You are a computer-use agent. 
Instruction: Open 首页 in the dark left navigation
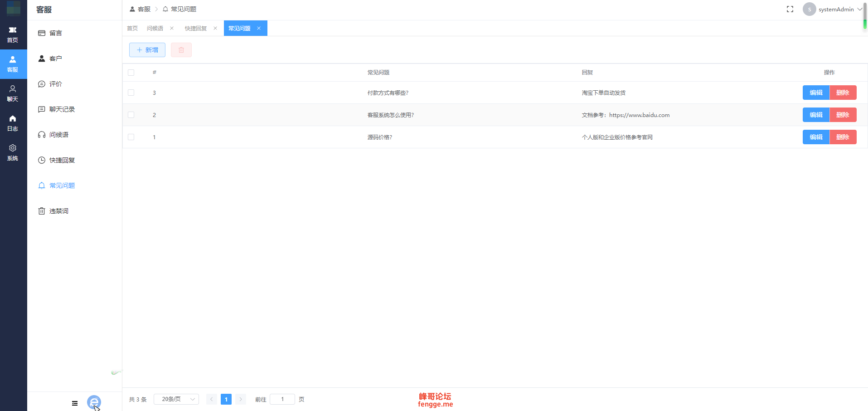click(13, 34)
